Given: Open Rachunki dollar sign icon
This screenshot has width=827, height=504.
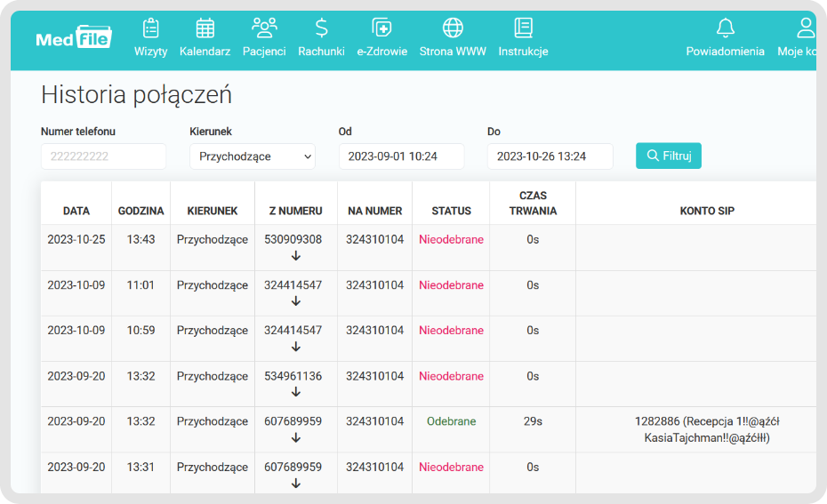Looking at the screenshot, I should point(321,28).
